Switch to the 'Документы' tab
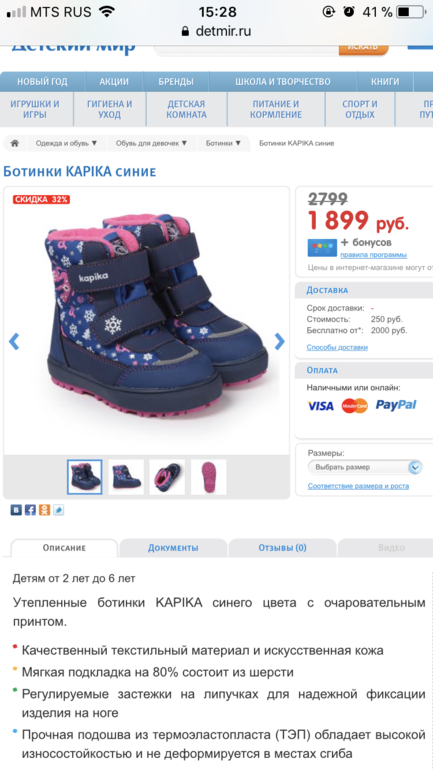This screenshot has width=433, height=770. [x=173, y=548]
